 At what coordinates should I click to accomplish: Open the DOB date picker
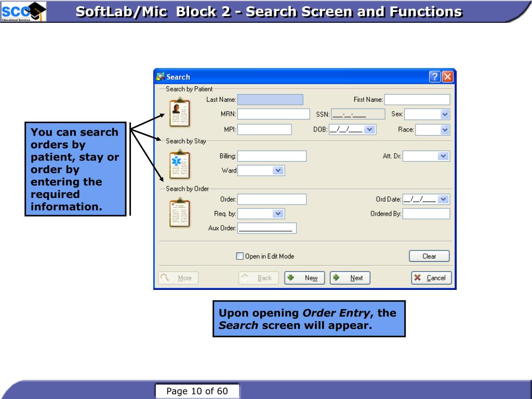click(x=369, y=130)
